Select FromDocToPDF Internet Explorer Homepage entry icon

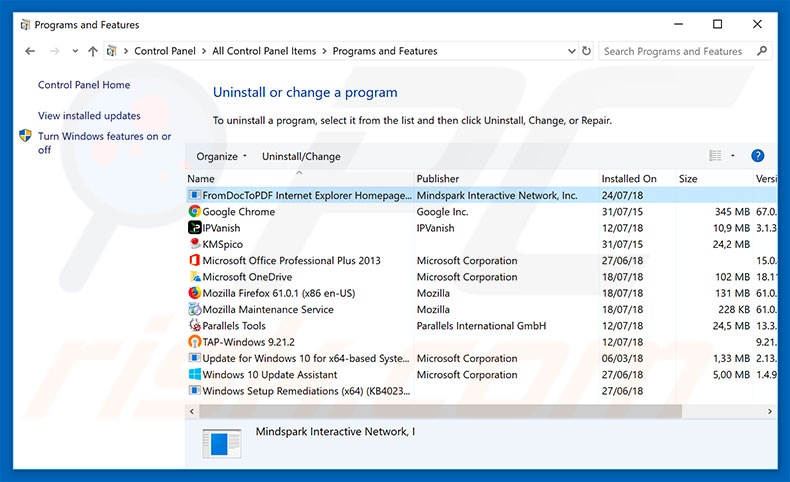[x=194, y=195]
